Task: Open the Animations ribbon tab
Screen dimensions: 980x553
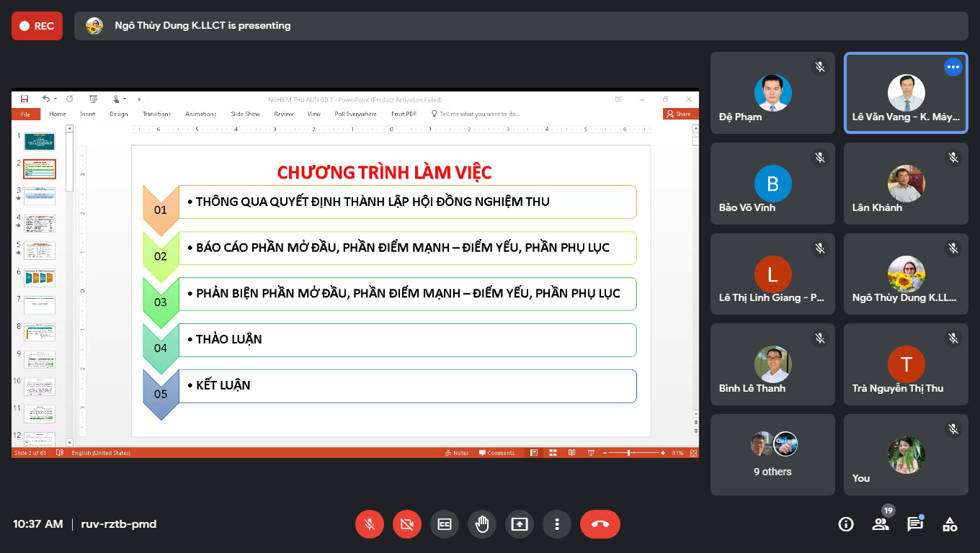Action: [x=200, y=114]
